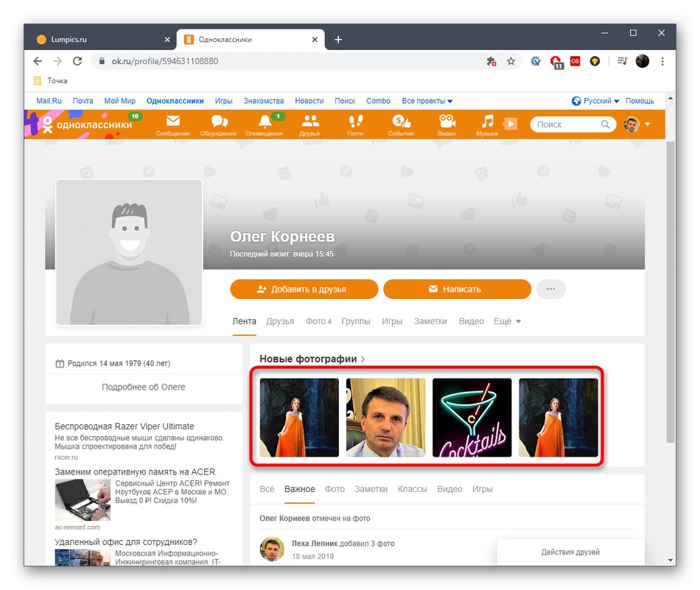View guests via the Гости icon

pyautogui.click(x=356, y=124)
